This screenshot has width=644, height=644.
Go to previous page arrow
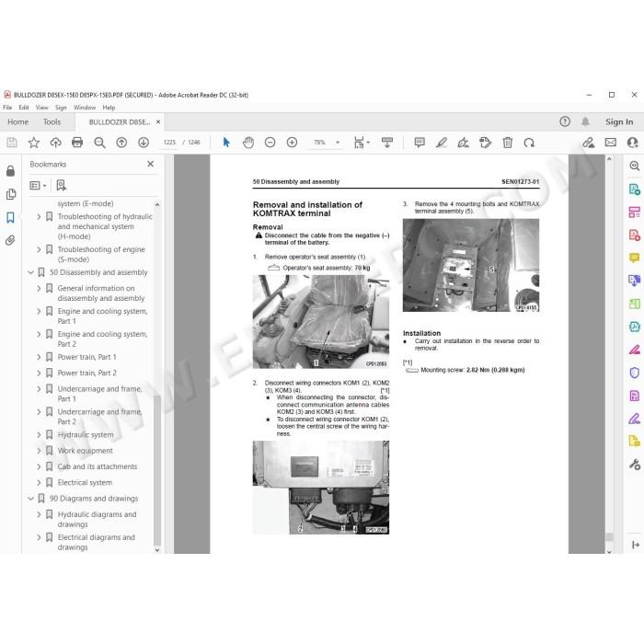point(121,143)
